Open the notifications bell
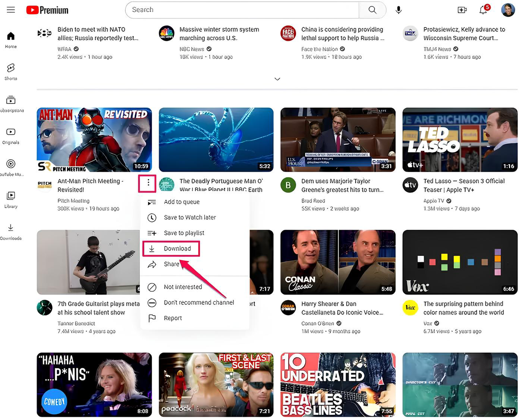 (483, 9)
